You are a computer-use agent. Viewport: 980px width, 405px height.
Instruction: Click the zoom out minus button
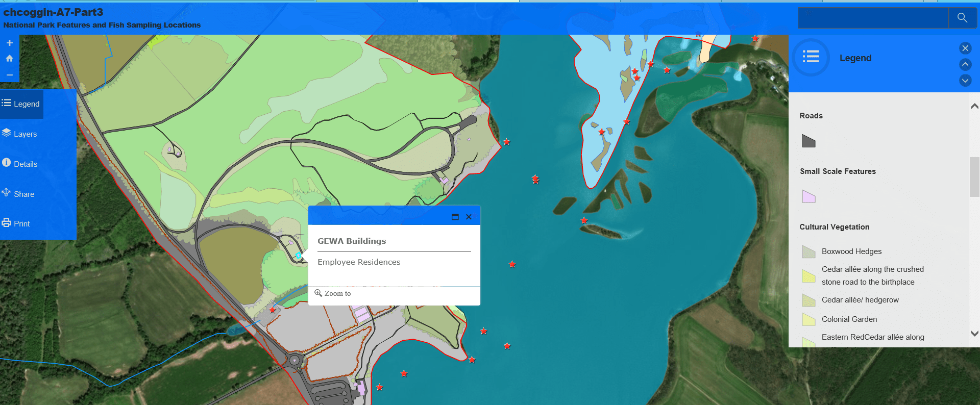pos(9,74)
